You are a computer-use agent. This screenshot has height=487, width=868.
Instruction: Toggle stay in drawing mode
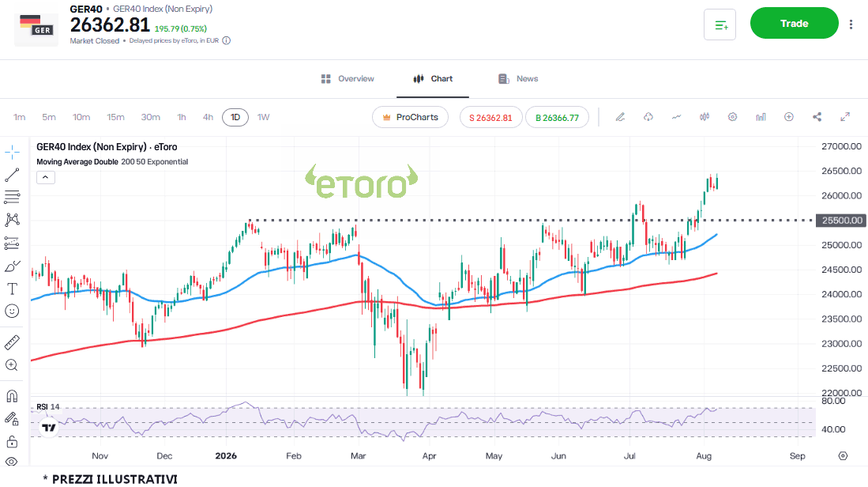[x=12, y=419]
